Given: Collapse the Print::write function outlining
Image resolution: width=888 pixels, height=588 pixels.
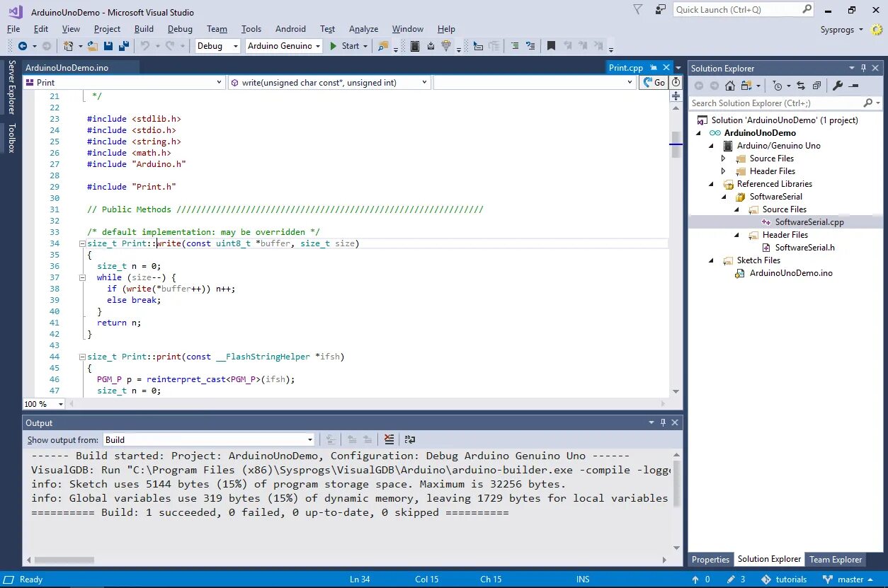Looking at the screenshot, I should [x=82, y=243].
